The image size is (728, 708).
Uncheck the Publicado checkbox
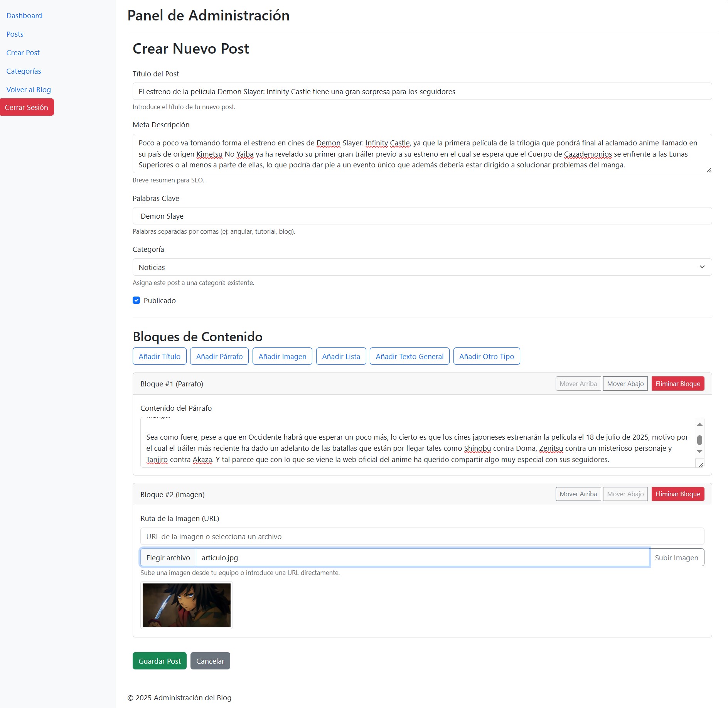[x=136, y=300]
